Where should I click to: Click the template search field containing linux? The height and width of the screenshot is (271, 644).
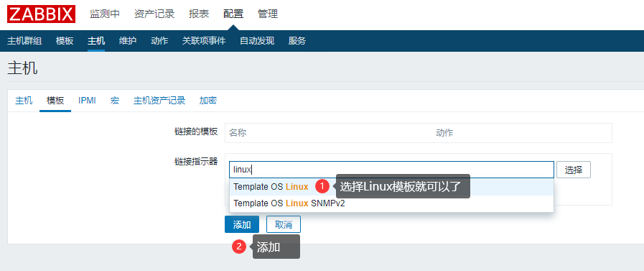click(x=391, y=170)
